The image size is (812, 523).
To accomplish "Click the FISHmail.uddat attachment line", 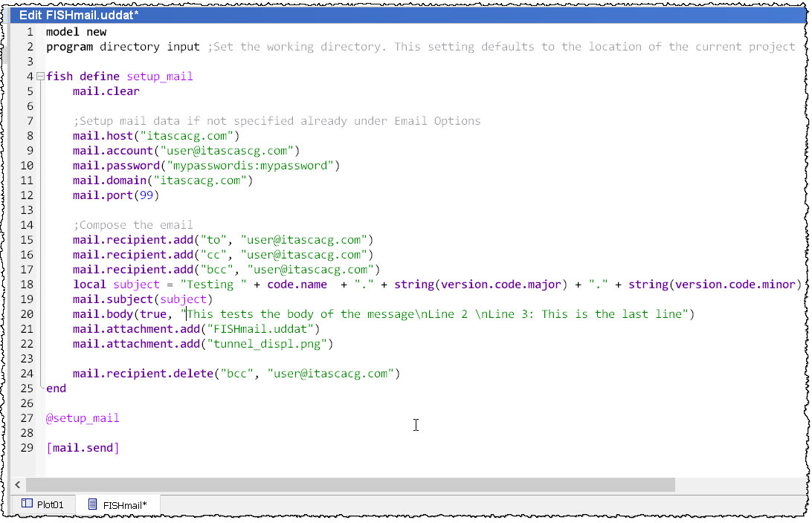I will tap(196, 330).
